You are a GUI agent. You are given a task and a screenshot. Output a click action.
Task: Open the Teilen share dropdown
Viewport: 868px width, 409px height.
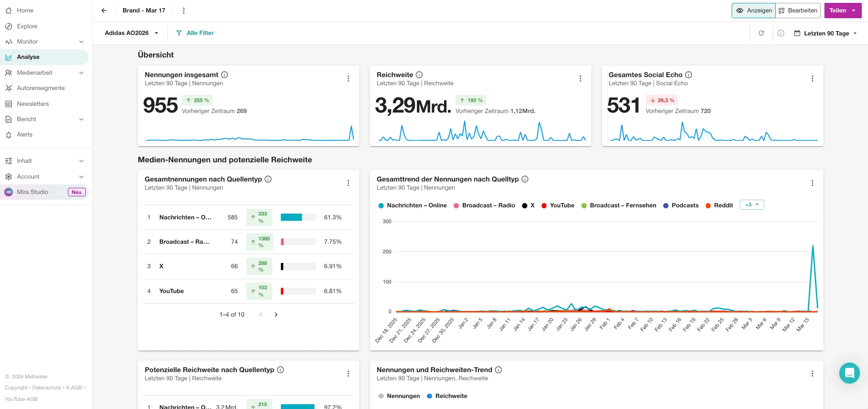(x=843, y=11)
